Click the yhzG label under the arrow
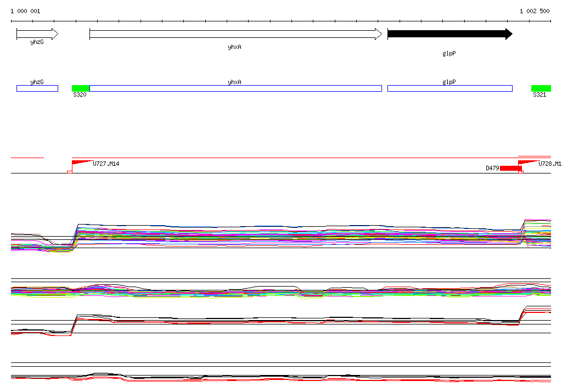This screenshot has height=392, width=562. pos(37,42)
